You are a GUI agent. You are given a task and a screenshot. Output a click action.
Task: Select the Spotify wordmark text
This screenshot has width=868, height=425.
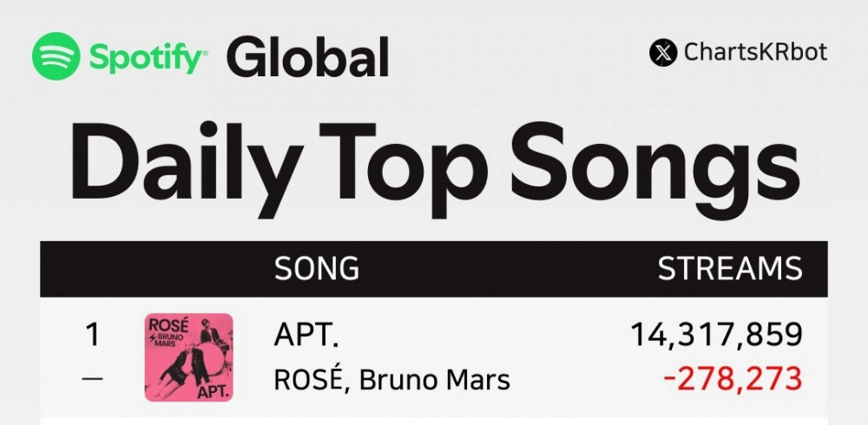pos(146,57)
